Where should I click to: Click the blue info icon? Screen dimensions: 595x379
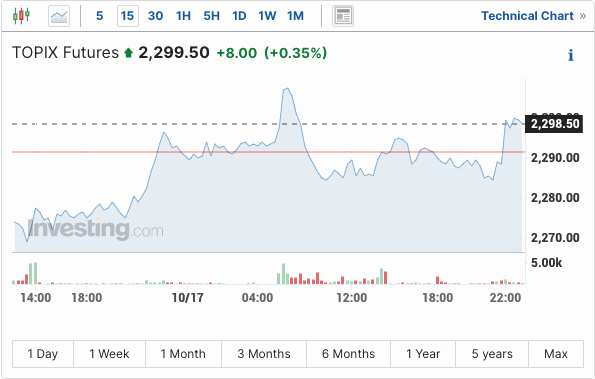coord(571,55)
